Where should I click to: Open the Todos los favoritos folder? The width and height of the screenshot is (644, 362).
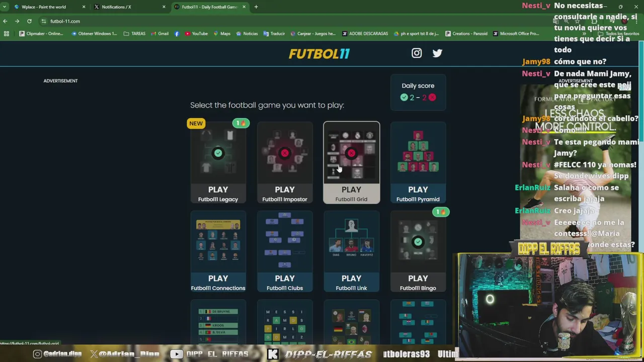[x=619, y=34]
